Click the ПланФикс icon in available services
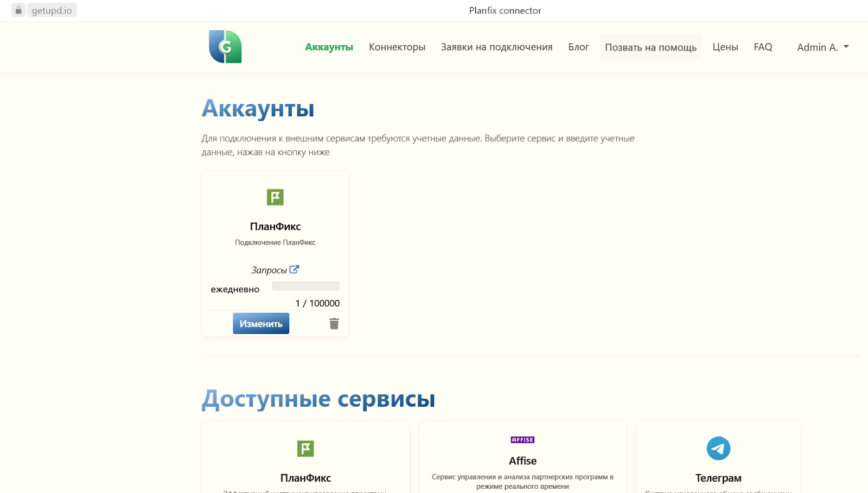The image size is (868, 493). pos(305,448)
